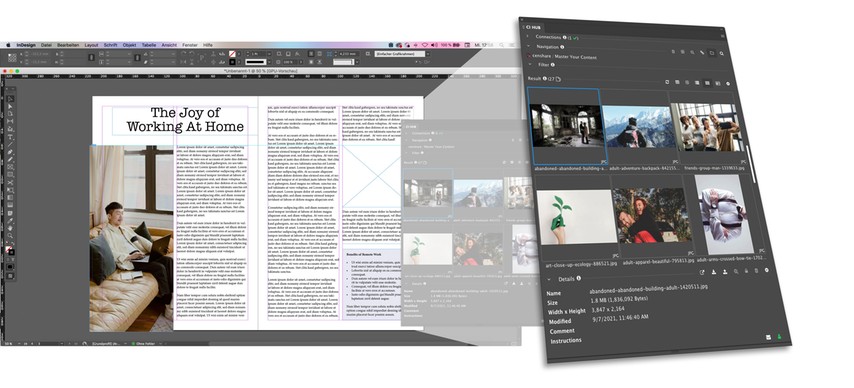Screen dimensions: 854x388
Task: Toggle the folder view button in Navigation toolbar
Action: [712, 53]
